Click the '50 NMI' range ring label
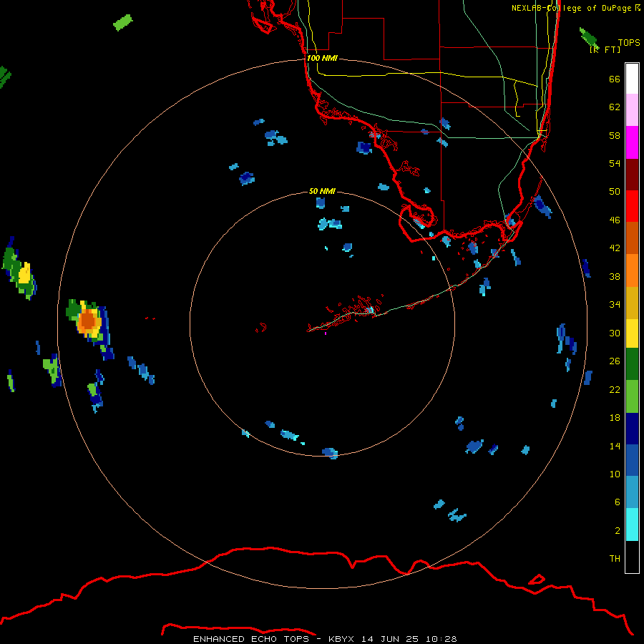This screenshot has width=644, height=644. coord(322,191)
